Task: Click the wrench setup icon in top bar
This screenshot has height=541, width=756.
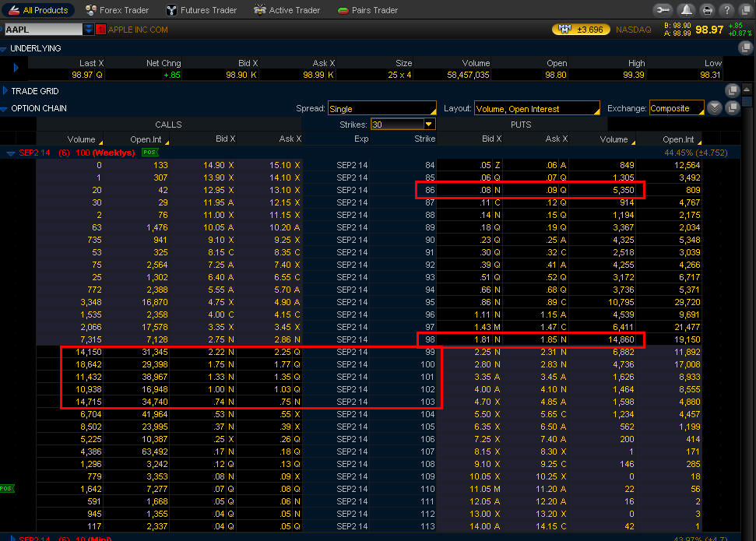Action: pyautogui.click(x=664, y=10)
